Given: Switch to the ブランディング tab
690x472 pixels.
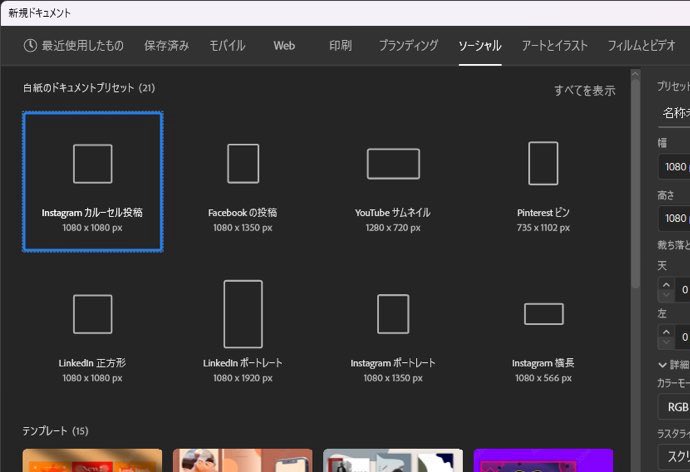Looking at the screenshot, I should (408, 46).
